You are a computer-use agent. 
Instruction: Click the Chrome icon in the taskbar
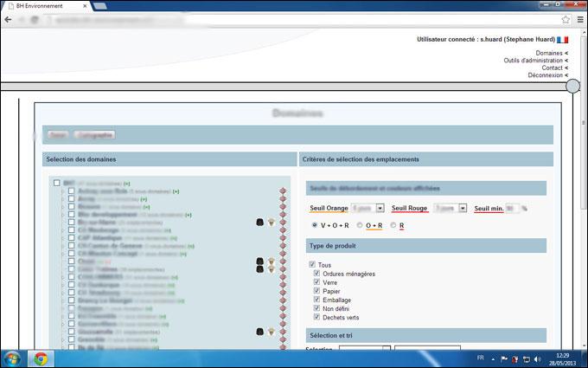tap(41, 358)
